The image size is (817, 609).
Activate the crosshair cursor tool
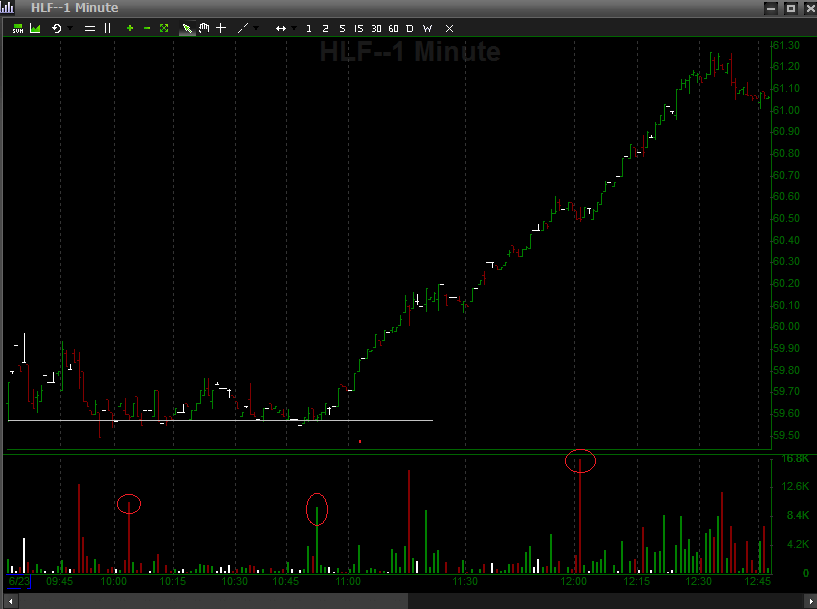pos(221,28)
